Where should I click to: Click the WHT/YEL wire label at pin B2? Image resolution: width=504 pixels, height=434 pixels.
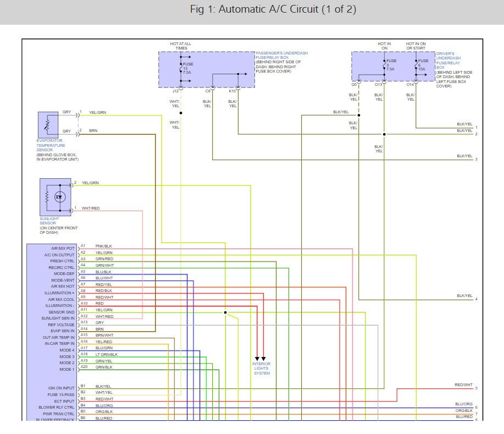tap(104, 392)
